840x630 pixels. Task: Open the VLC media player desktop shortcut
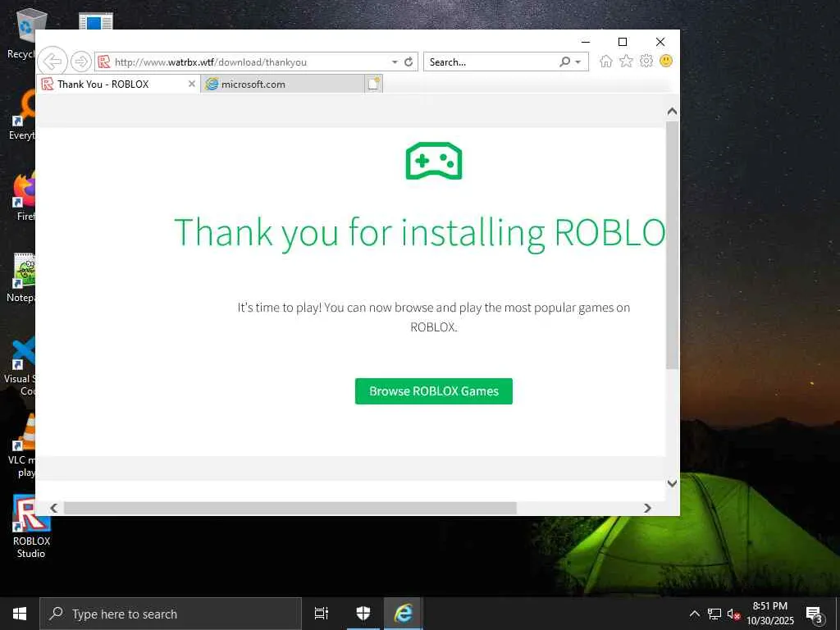pos(22,445)
